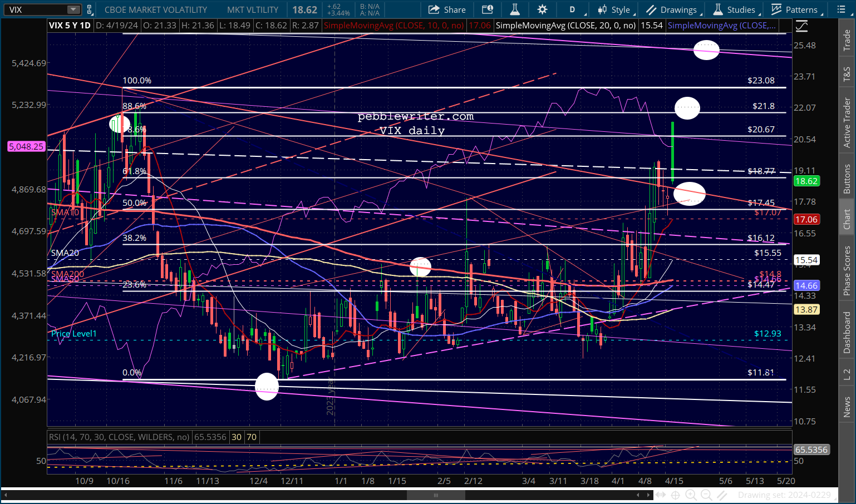Click the horizontal chart scrollbar thumb
856x504 pixels.
pos(436,495)
